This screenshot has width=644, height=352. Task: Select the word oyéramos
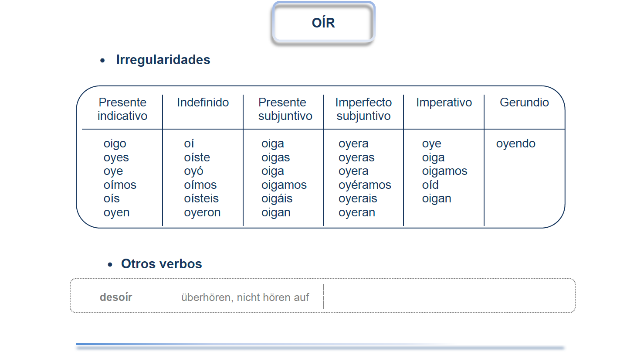tap(365, 185)
